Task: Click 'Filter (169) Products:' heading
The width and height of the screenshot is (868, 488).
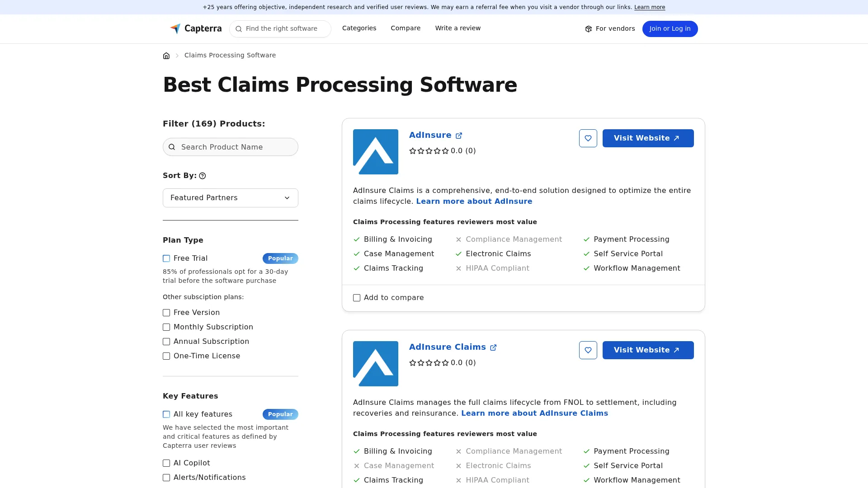Action: coord(214,124)
